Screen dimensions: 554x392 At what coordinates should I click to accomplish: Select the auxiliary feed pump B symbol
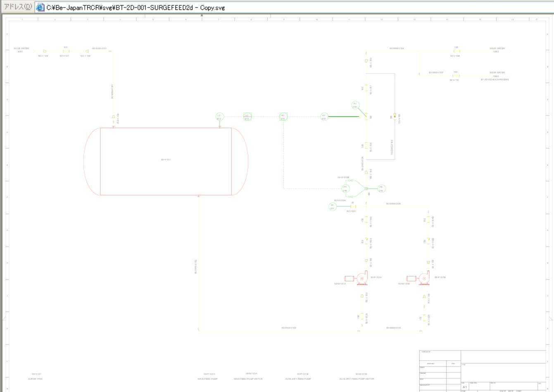(424, 278)
